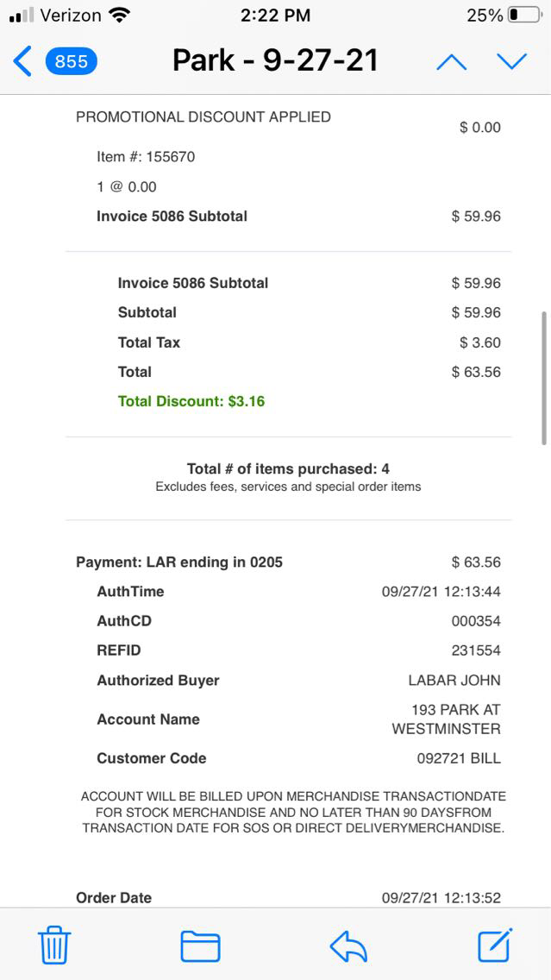Viewport: 551px width, 980px height.
Task: Go to previous message with up chevron
Action: [451, 61]
